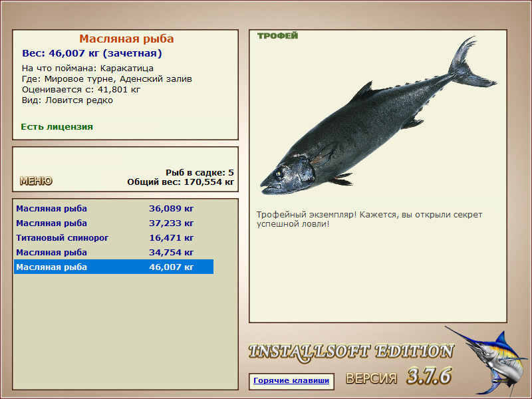The height and width of the screenshot is (399, 532).
Task: Click the green Есть лицензия text
Action: [57, 126]
